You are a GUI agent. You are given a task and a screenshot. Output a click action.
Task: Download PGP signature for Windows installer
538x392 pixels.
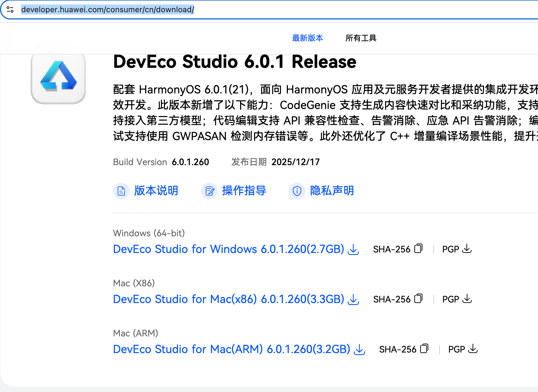467,249
